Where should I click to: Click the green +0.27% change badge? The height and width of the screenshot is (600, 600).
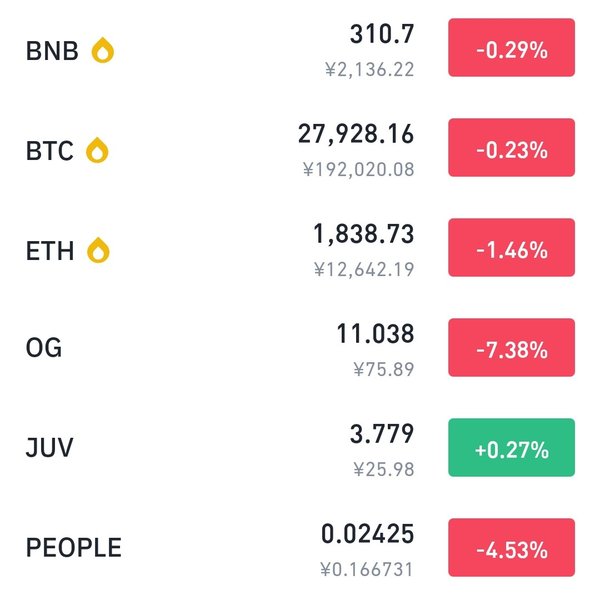click(512, 448)
